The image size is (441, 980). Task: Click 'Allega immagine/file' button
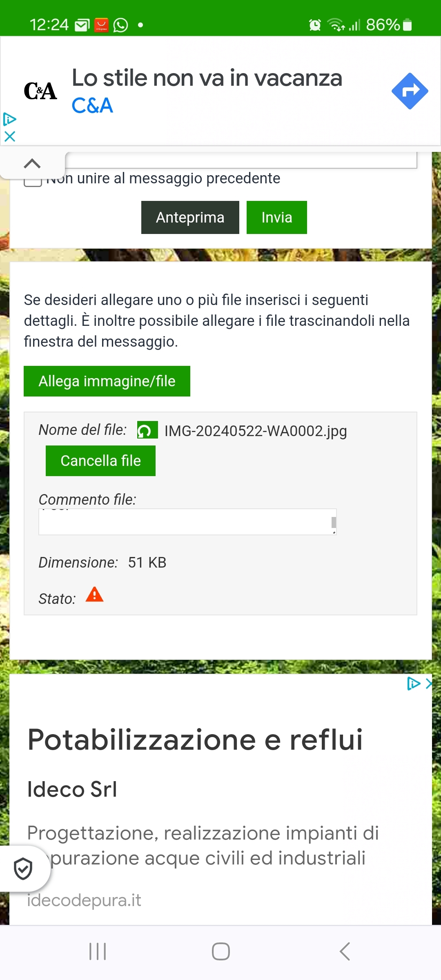(107, 381)
